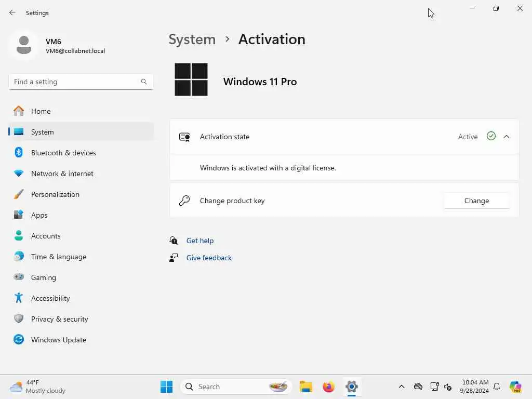
Task: Open Copilot preview icon in taskbar corner
Action: tap(516, 387)
